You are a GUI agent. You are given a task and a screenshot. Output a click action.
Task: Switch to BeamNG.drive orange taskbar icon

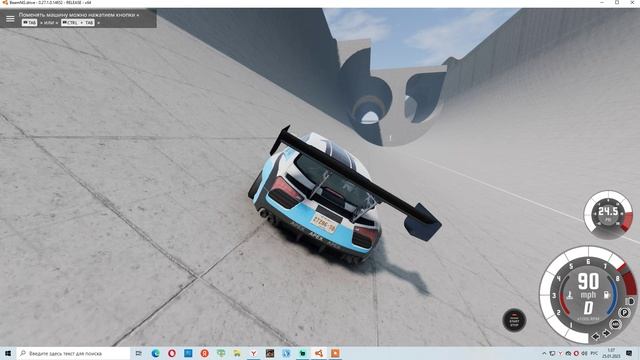(319, 353)
